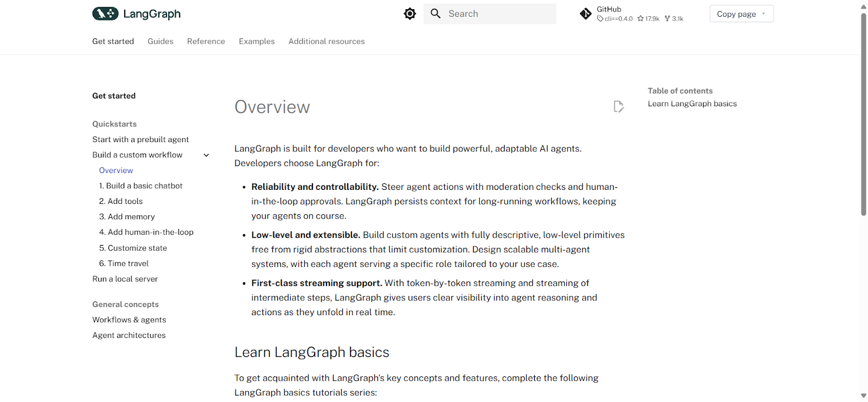Open the Copy page dropdown
Image resolution: width=868 pixels, height=402 pixels.
click(x=742, y=14)
